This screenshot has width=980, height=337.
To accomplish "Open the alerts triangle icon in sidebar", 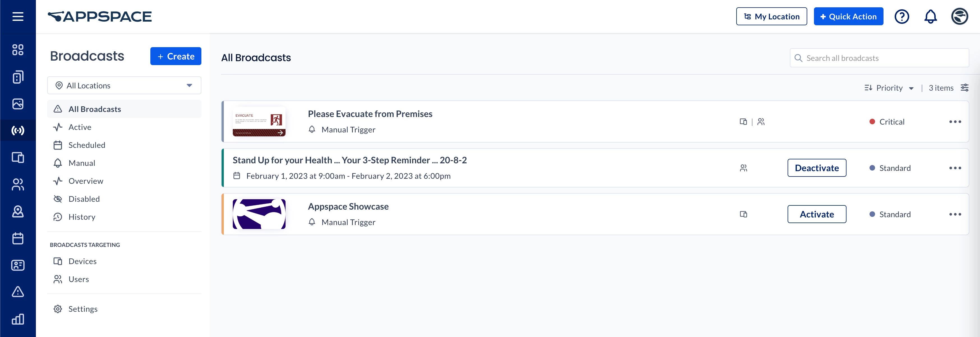I will [18, 292].
